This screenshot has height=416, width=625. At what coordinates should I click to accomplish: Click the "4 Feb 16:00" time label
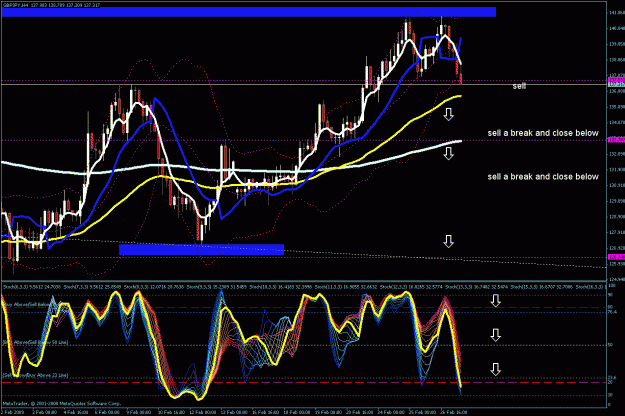(75, 412)
